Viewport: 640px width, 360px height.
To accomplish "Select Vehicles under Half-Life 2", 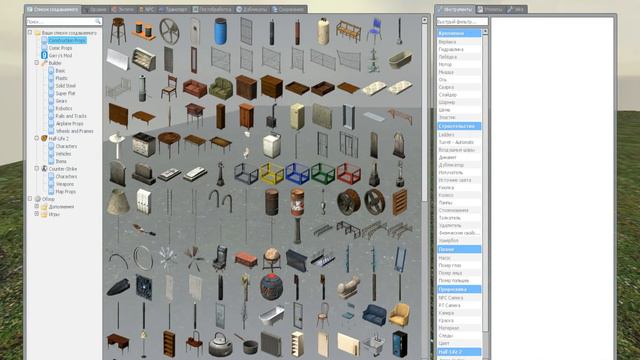I will (63, 154).
